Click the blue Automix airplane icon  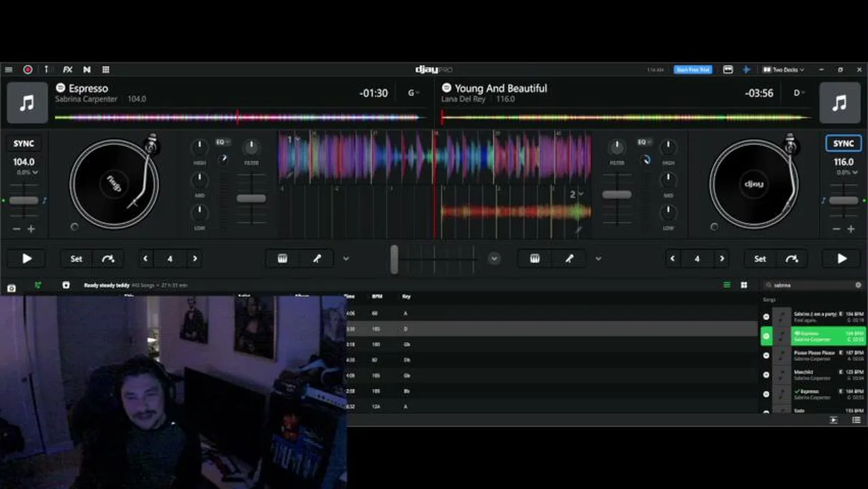[x=746, y=69]
